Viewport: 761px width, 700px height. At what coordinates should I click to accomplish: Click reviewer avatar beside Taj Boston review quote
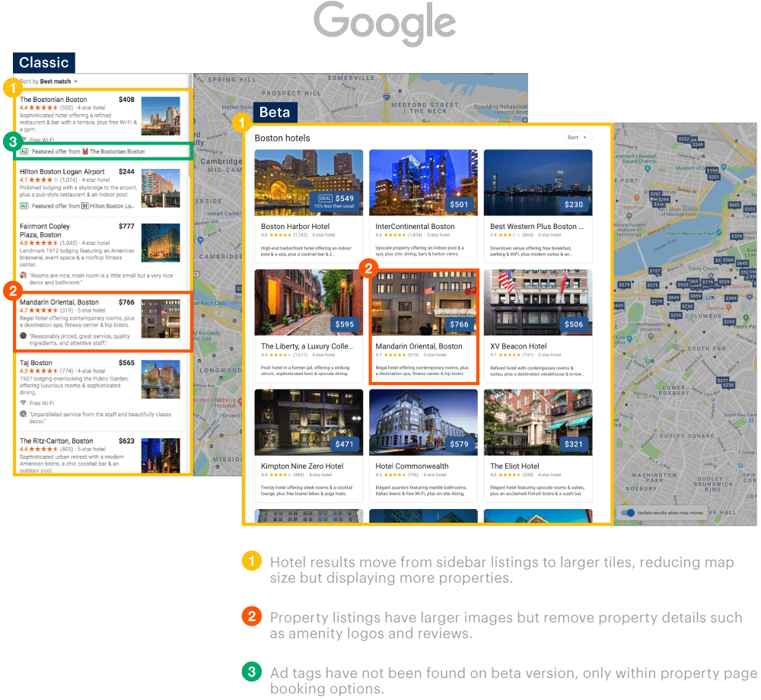23,414
